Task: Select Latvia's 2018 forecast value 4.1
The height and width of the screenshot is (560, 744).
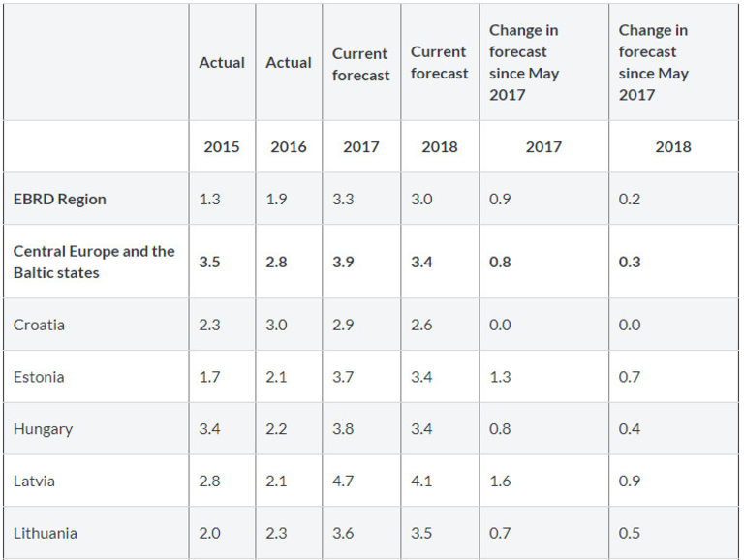Action: [x=421, y=482]
